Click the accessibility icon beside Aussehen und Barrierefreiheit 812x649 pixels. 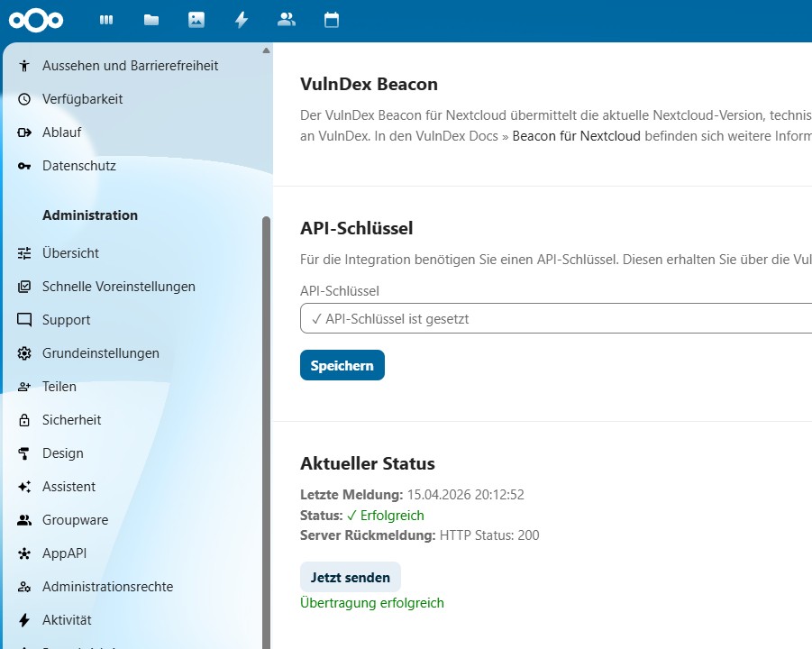point(24,66)
